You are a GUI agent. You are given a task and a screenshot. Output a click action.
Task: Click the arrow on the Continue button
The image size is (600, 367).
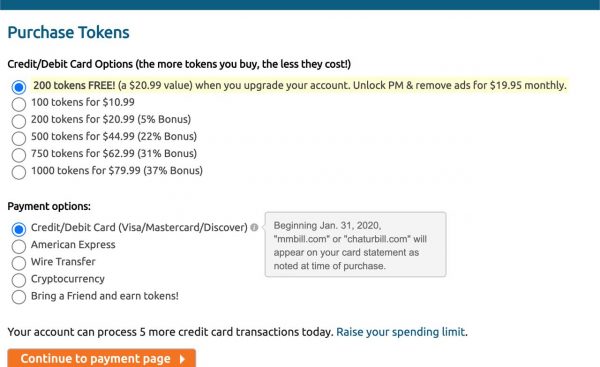pos(183,359)
